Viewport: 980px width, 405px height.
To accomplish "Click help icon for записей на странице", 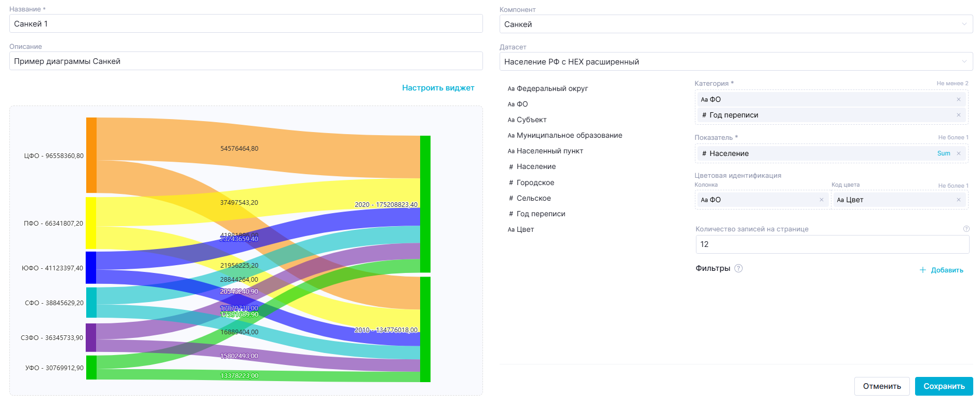I will point(966,229).
